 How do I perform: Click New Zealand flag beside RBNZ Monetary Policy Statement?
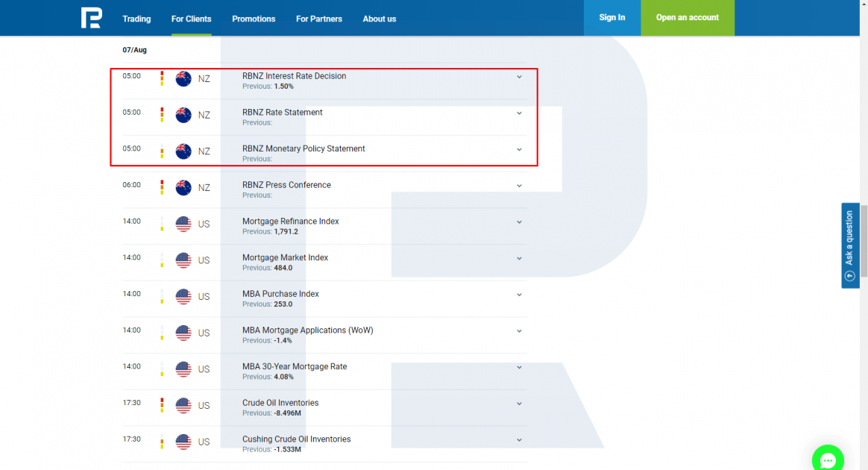click(183, 151)
